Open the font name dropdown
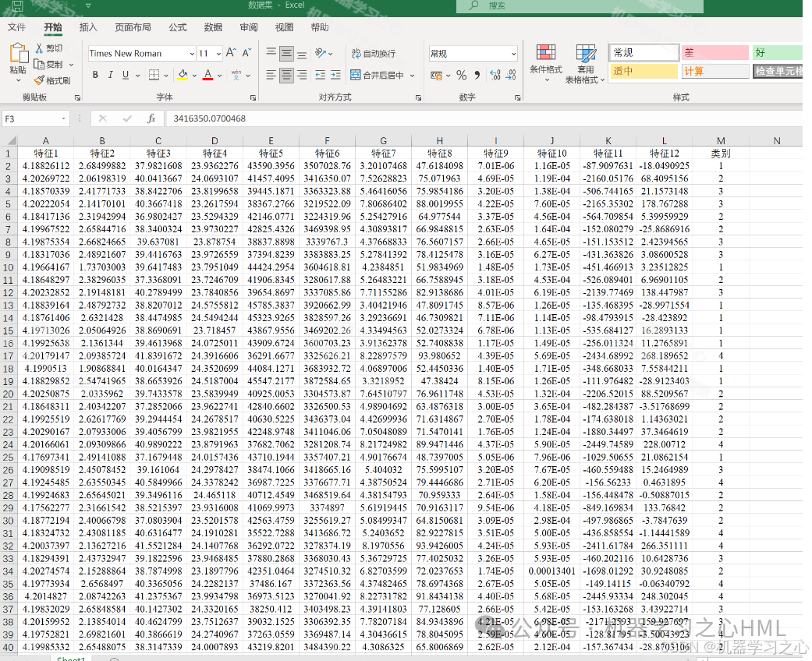812x661 pixels. click(192, 53)
